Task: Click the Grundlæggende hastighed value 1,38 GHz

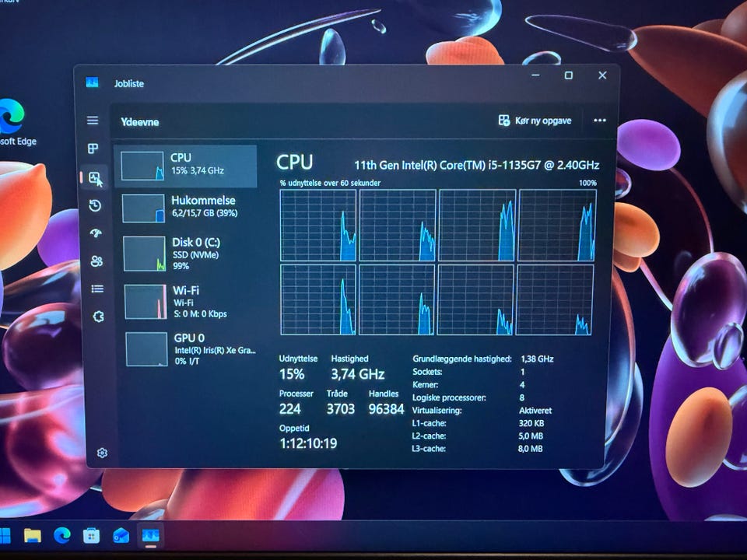Action: [538, 359]
